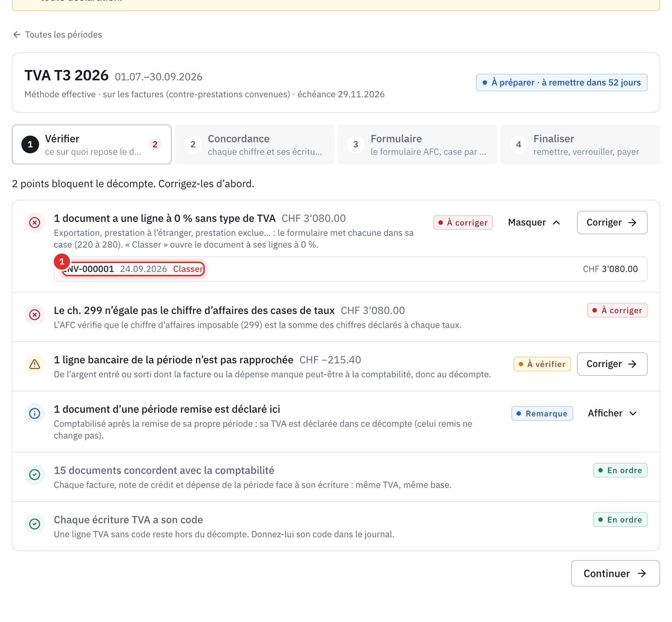672x622 pixels.
Task: Go to the Finaliser step
Action: click(580, 144)
